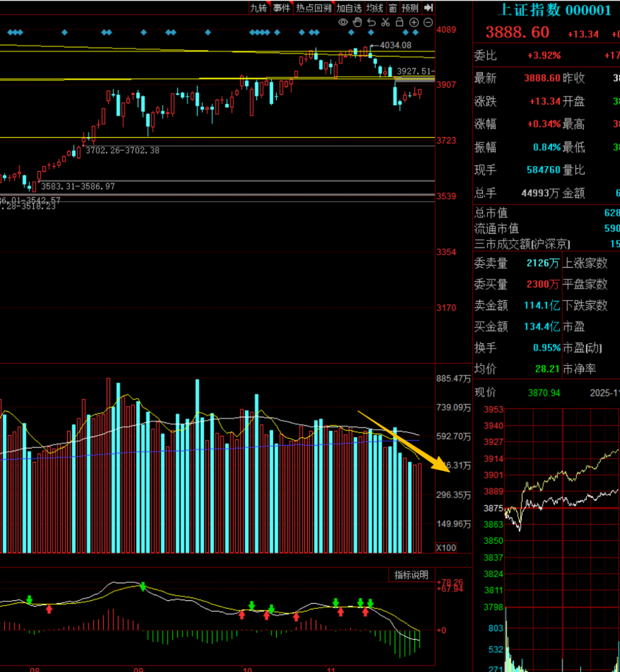Image resolution: width=620 pixels, height=672 pixels.
Task: Open the 均线 moving average options
Action: click(374, 8)
